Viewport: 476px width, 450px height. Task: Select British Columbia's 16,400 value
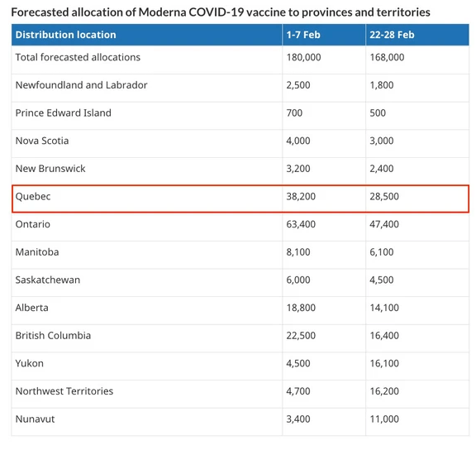coord(384,336)
